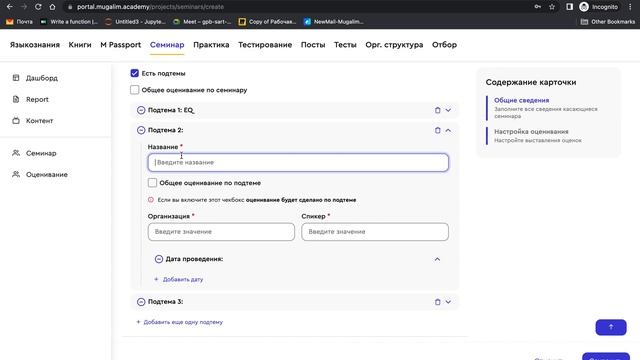The image size is (640, 360).
Task: Open Книги tab
Action: click(x=80, y=45)
